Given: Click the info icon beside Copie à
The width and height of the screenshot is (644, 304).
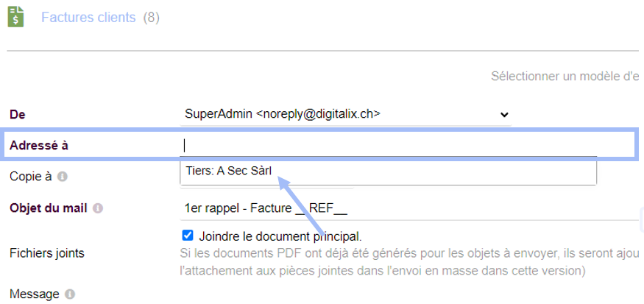Looking at the screenshot, I should coord(62,177).
